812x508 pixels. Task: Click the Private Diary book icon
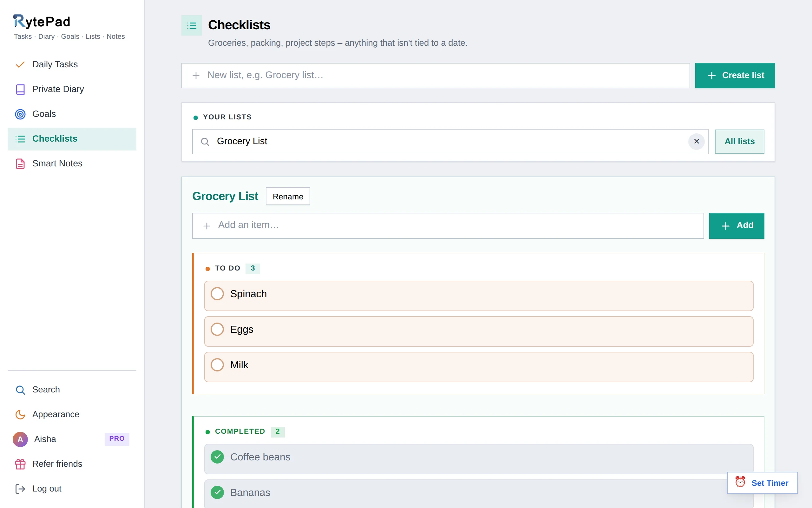20,89
